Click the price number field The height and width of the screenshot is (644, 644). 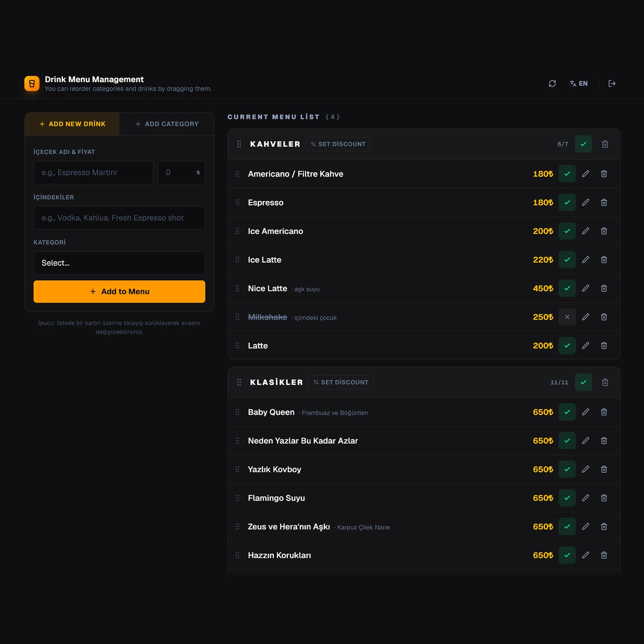[x=181, y=173]
